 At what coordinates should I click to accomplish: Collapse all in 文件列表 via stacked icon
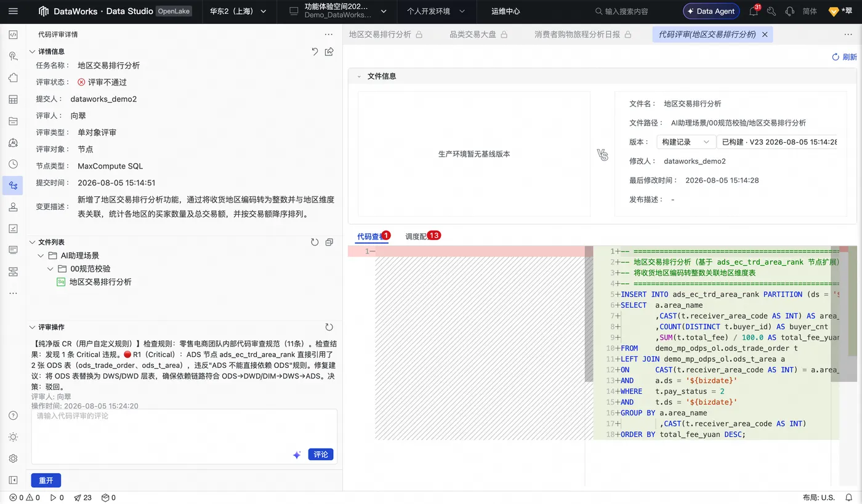click(329, 242)
